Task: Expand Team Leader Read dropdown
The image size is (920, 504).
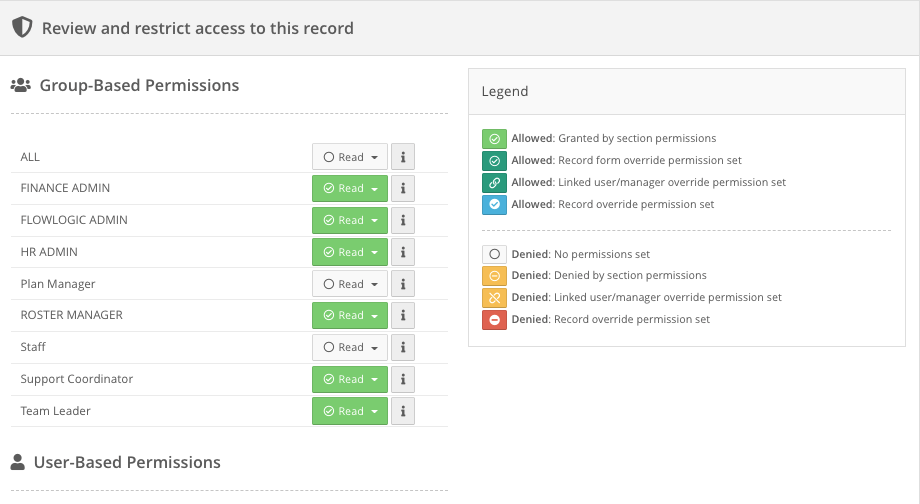Action: coord(350,411)
